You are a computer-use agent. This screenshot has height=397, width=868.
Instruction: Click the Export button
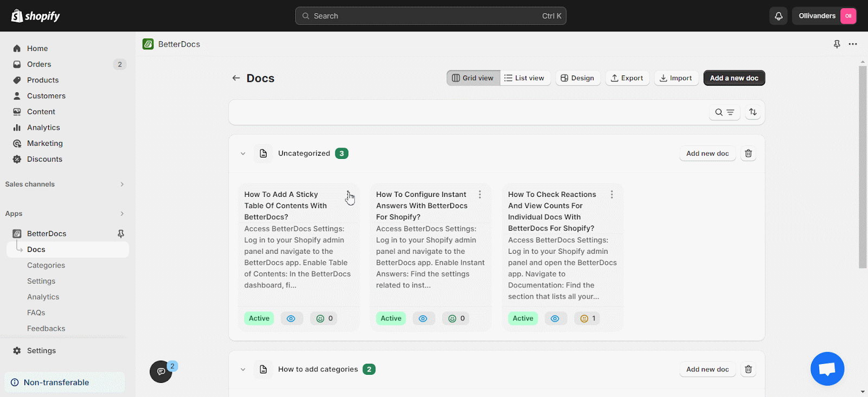point(627,78)
